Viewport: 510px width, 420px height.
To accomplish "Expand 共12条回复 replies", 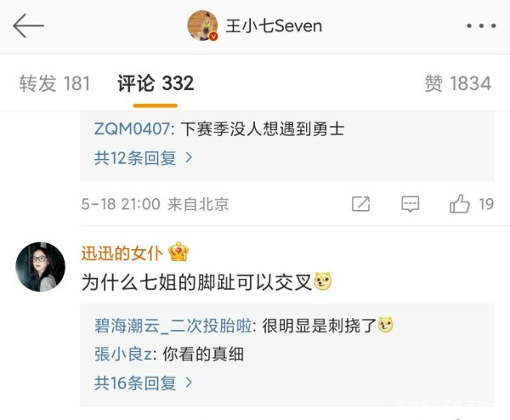I will (x=143, y=158).
